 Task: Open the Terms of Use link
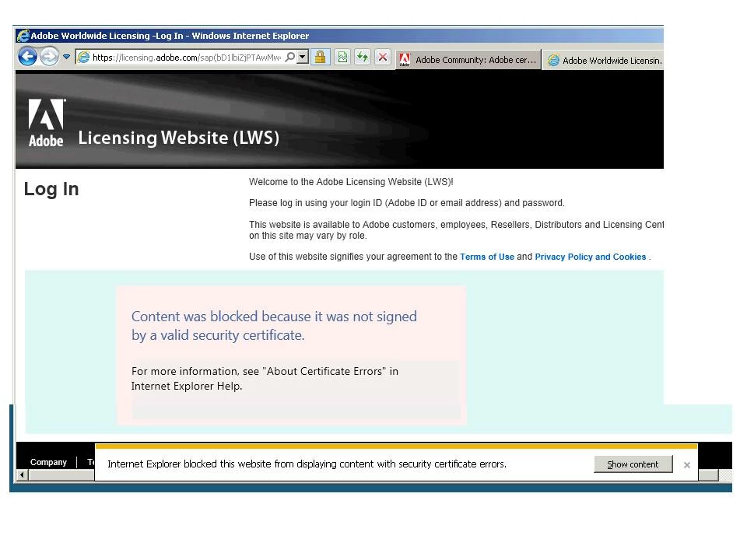point(487,257)
